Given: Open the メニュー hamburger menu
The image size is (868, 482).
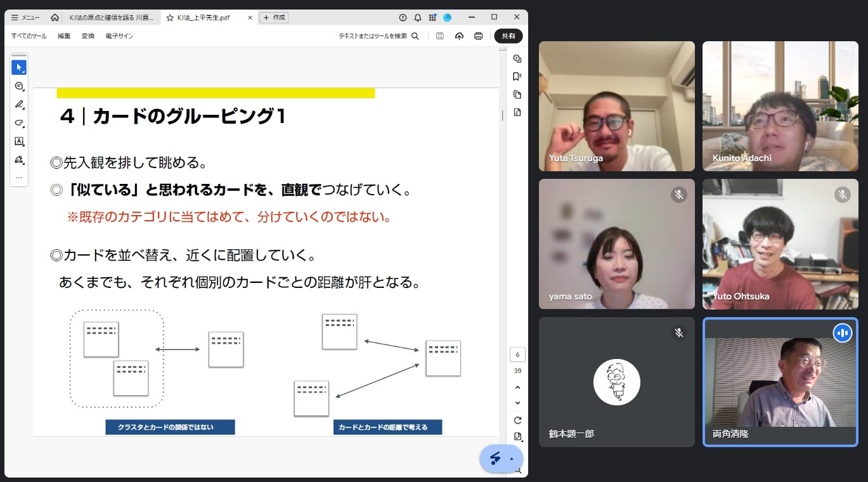Looking at the screenshot, I should (x=25, y=18).
